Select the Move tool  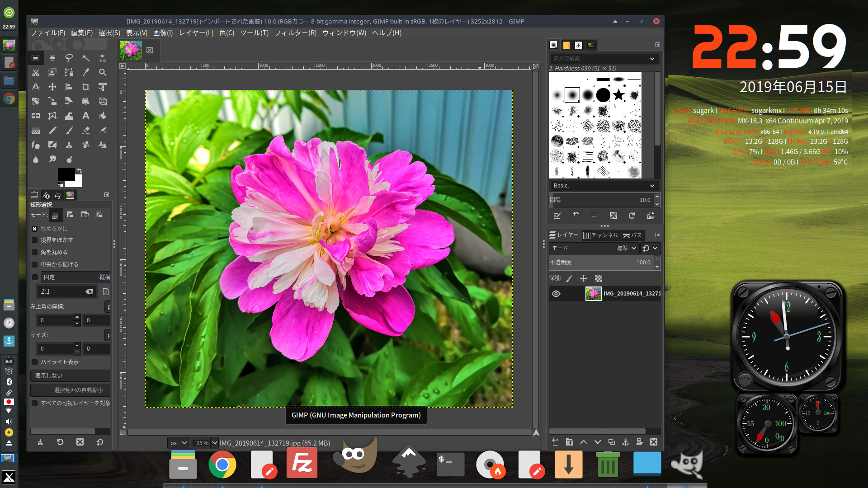point(52,87)
